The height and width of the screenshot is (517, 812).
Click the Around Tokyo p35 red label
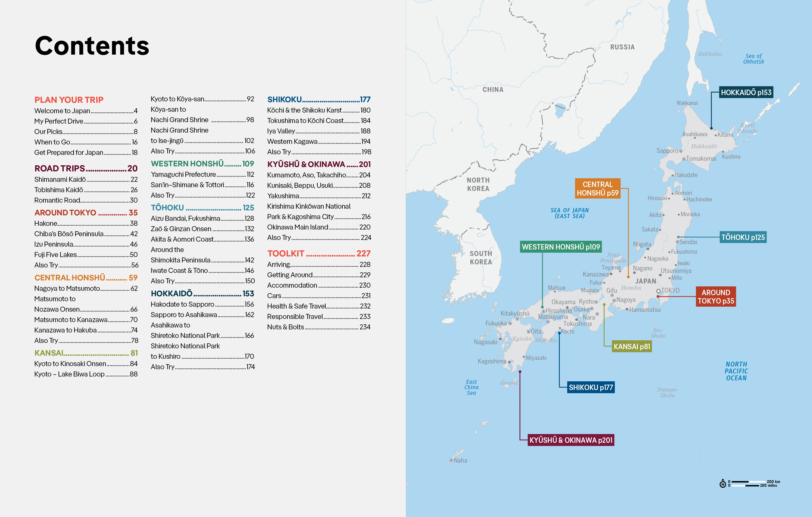(x=716, y=297)
